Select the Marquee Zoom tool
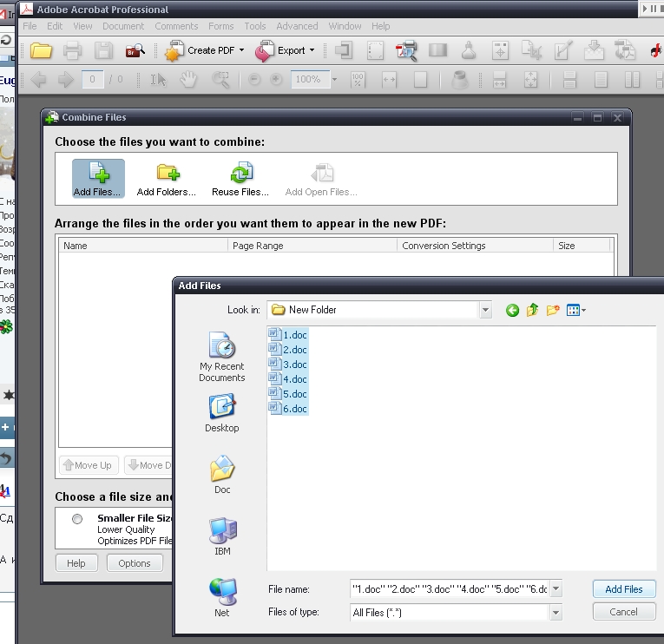Viewport: 664px width, 644px height. (220, 79)
